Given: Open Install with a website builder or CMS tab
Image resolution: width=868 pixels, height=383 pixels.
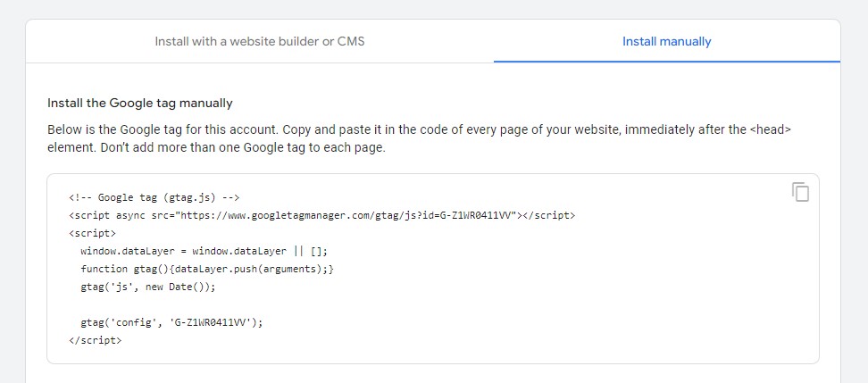Looking at the screenshot, I should (x=259, y=41).
